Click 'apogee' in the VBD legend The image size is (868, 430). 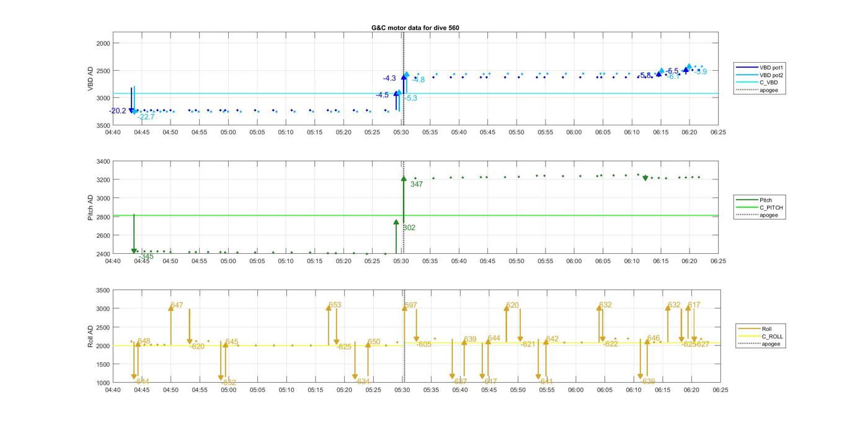coord(769,90)
